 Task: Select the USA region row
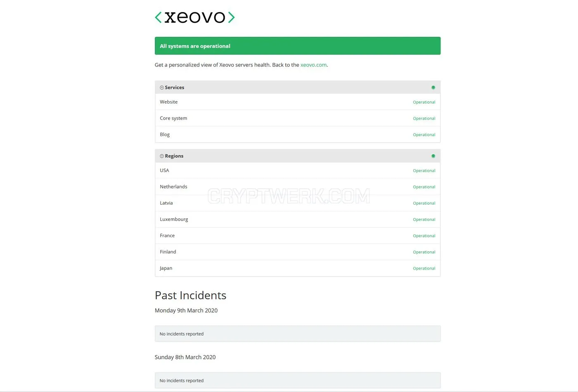[x=298, y=170]
